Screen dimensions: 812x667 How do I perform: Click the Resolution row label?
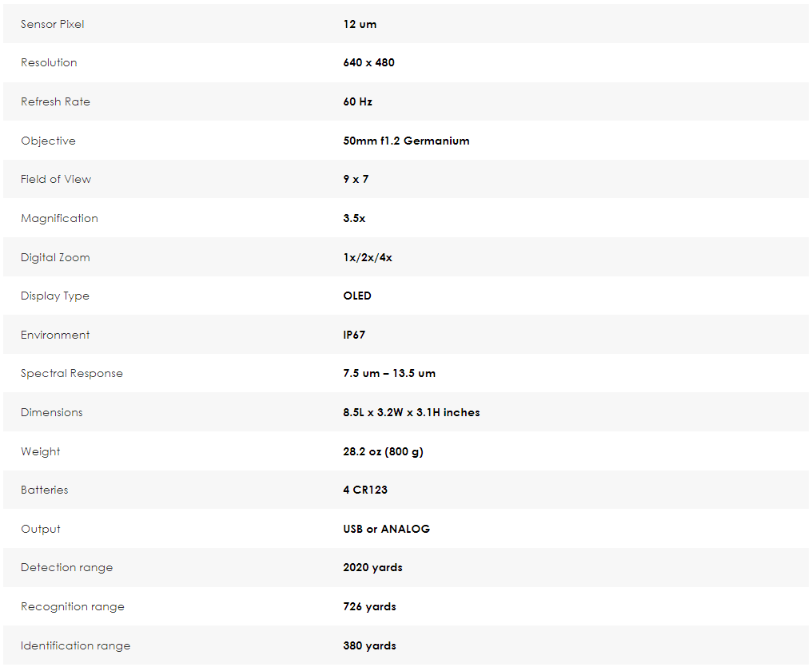pyautogui.click(x=49, y=62)
